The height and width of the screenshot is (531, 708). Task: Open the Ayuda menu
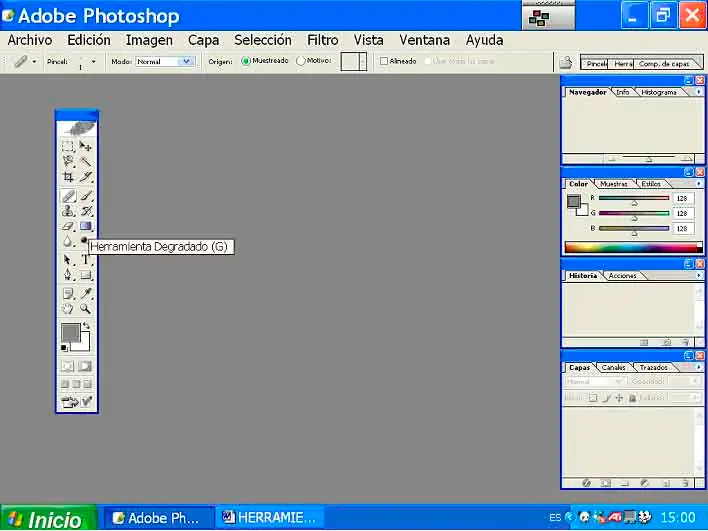[x=484, y=40]
